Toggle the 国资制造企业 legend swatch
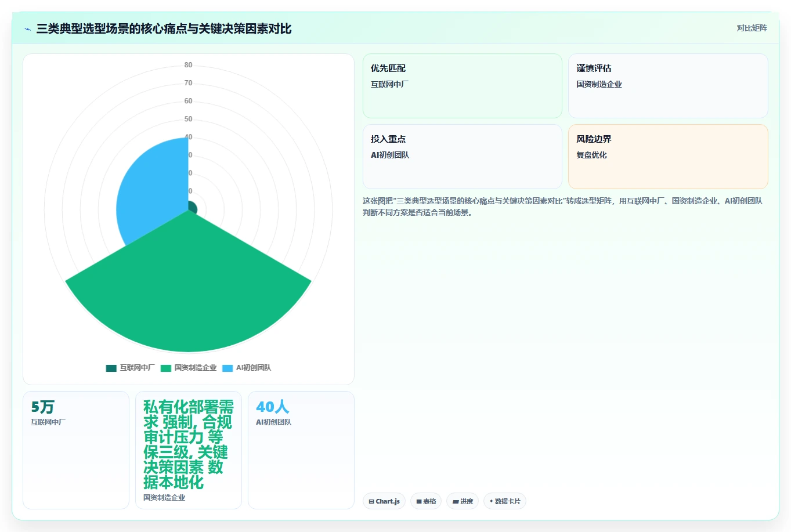791x532 pixels. (166, 368)
